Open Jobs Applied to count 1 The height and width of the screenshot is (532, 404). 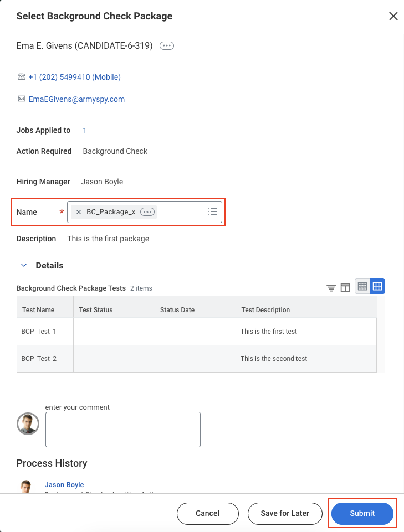(85, 130)
